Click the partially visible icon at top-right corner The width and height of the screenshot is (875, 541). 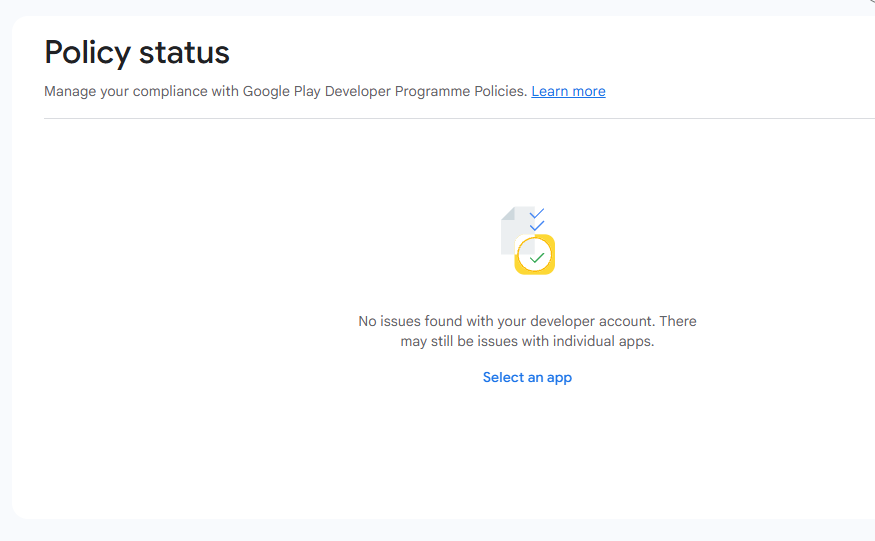coord(870,3)
